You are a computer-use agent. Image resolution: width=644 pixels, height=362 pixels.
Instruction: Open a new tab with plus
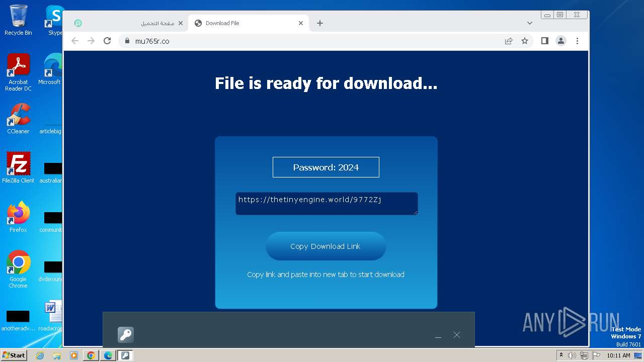[320, 23]
